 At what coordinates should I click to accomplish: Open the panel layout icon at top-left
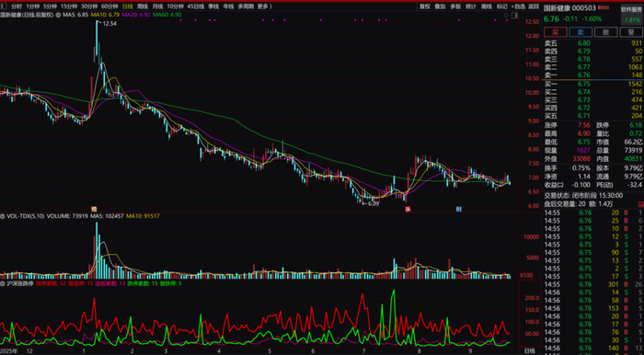4,6
